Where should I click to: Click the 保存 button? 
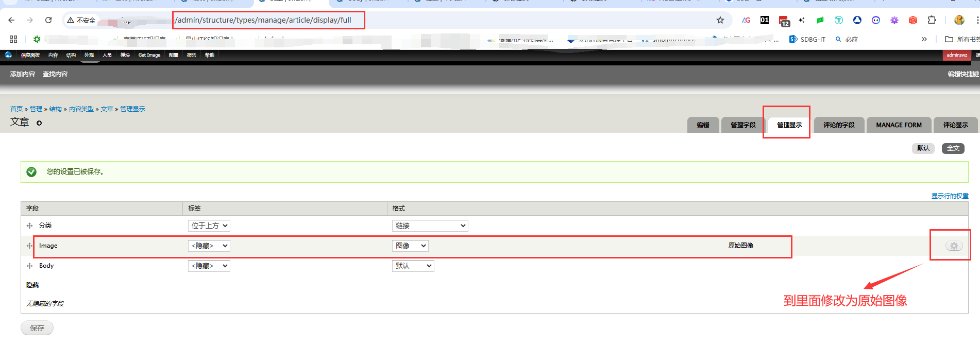point(37,328)
